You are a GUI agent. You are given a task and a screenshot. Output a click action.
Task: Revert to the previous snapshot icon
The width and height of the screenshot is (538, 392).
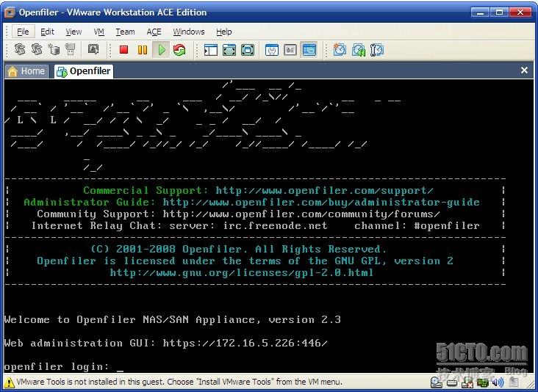pos(359,50)
